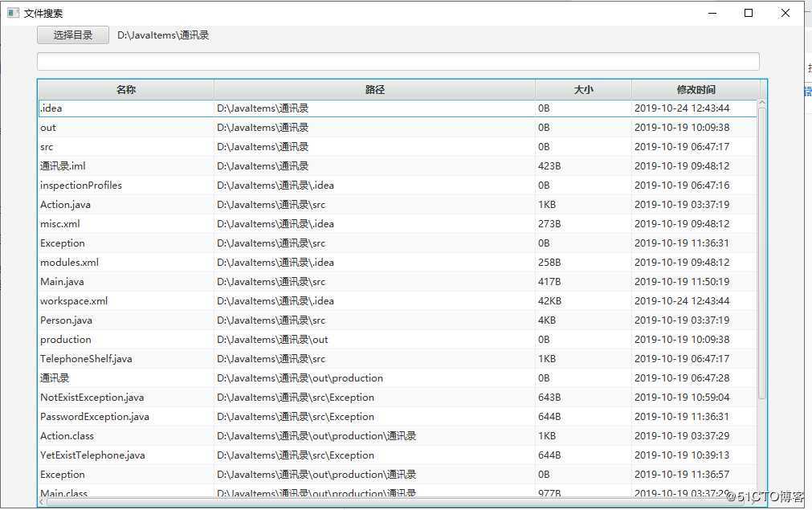812x510 pixels.
Task: Select the Person.java file
Action: coord(67,320)
